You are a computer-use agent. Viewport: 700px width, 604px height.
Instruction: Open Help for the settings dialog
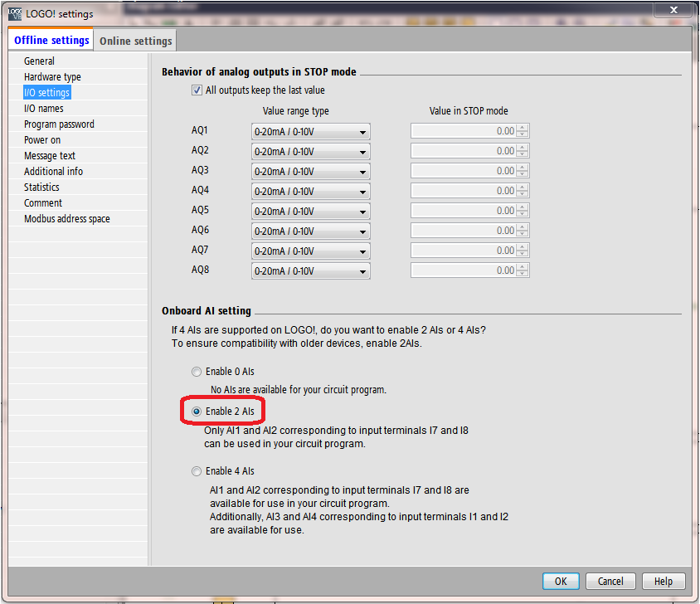coord(664,581)
